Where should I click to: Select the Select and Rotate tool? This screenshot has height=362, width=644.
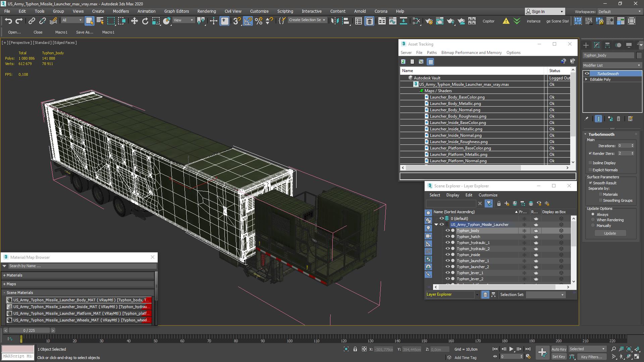point(145,21)
